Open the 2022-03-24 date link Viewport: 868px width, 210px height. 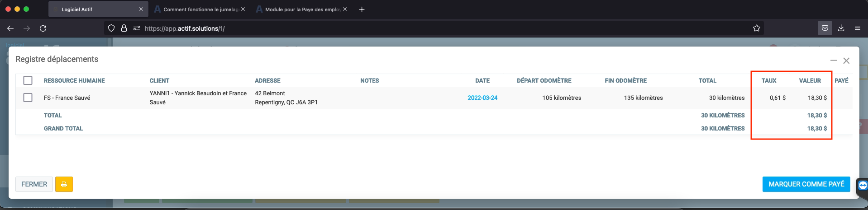pyautogui.click(x=482, y=98)
